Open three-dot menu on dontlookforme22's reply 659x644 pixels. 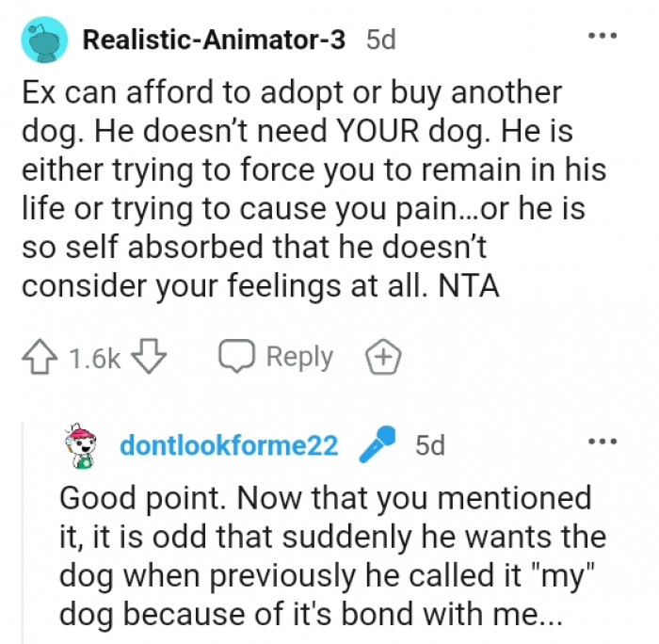tap(602, 442)
